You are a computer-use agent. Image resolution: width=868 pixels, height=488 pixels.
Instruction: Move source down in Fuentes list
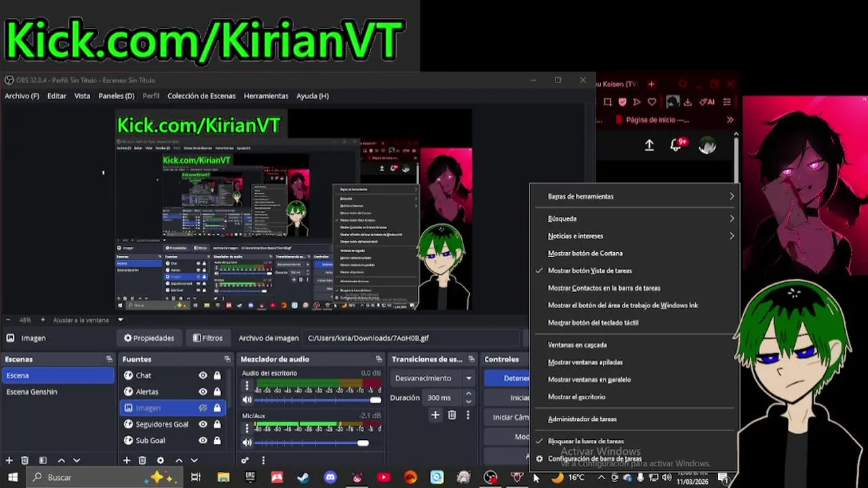pyautogui.click(x=194, y=460)
